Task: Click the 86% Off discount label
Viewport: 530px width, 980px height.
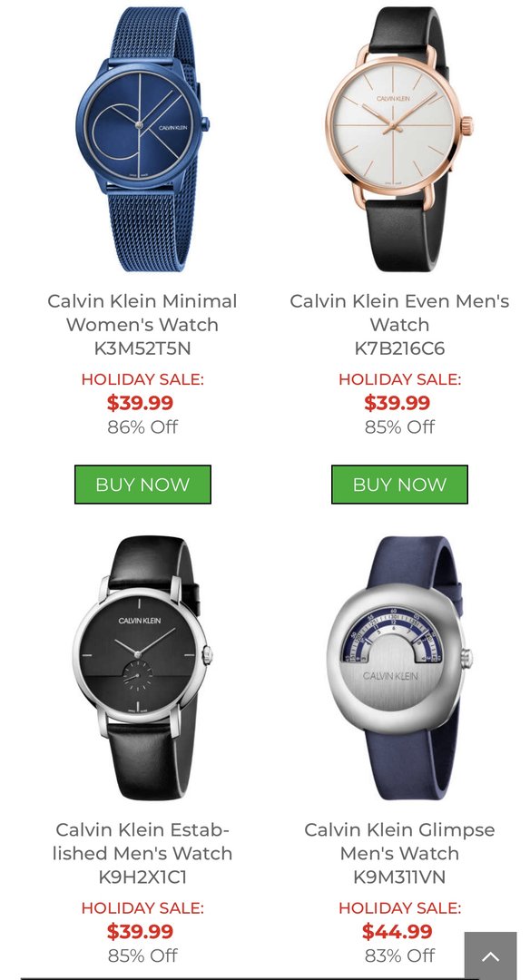Action: click(142, 426)
